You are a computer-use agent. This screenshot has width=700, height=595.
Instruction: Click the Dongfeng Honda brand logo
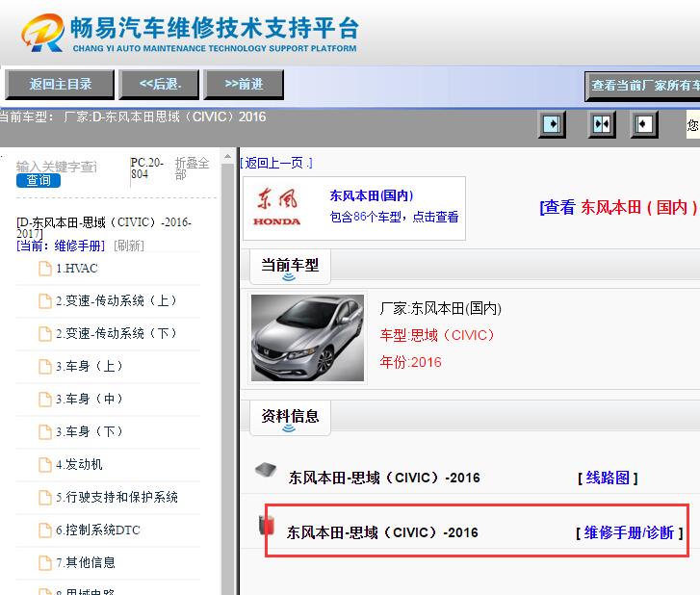(276, 208)
